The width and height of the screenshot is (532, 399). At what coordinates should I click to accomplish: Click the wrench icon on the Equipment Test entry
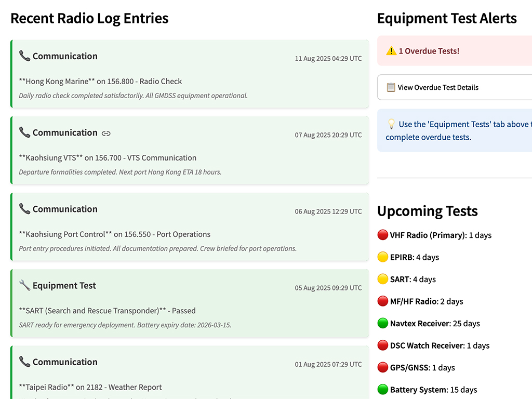24,285
